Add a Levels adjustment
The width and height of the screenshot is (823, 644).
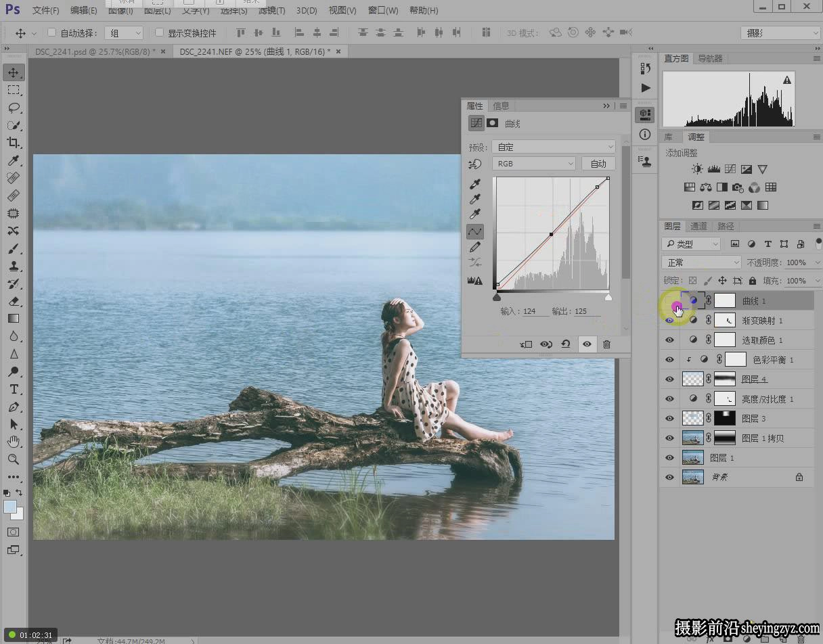click(x=713, y=169)
